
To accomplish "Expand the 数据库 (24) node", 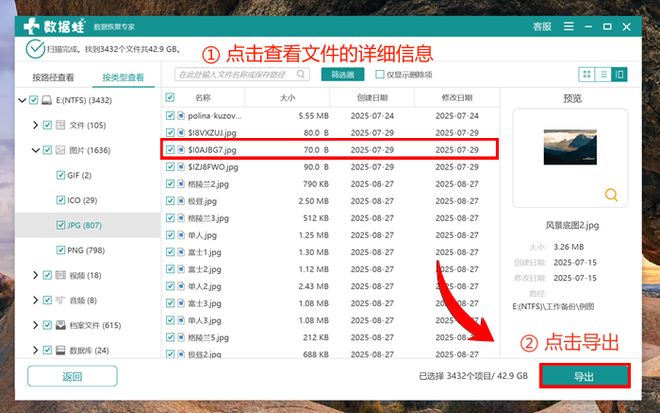I will (x=35, y=350).
